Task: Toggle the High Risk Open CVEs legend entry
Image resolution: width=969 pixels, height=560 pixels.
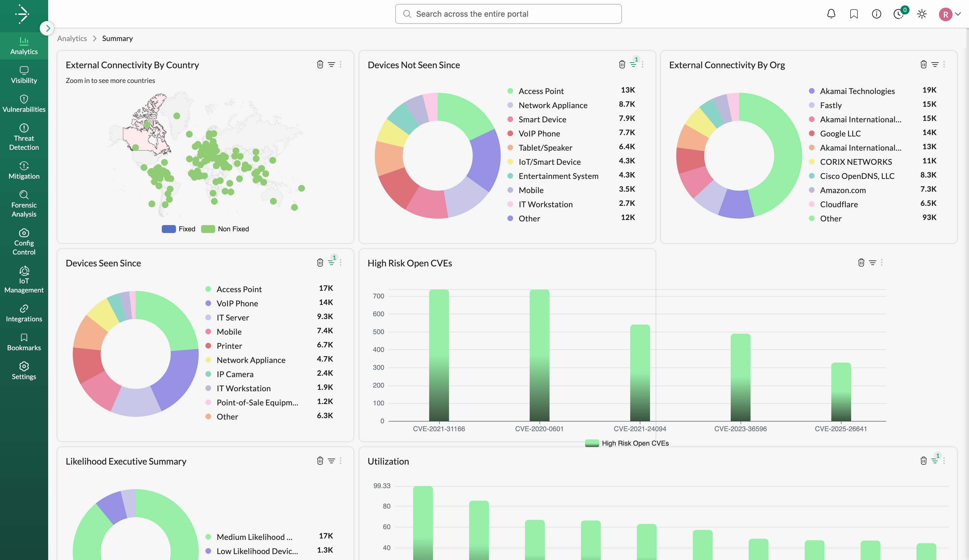Action: [628, 443]
